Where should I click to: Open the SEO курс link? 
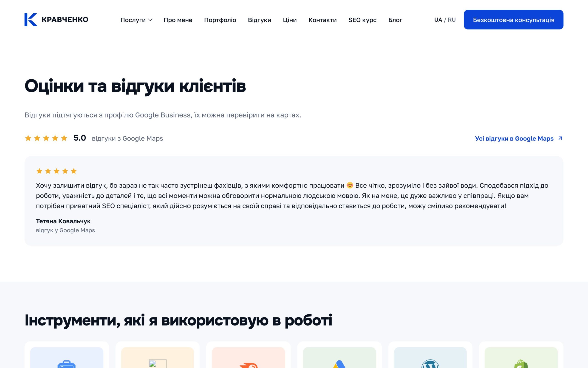pos(362,20)
